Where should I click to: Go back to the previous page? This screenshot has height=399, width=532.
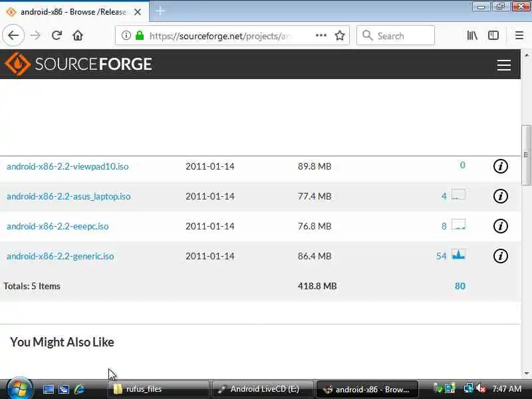click(x=13, y=35)
